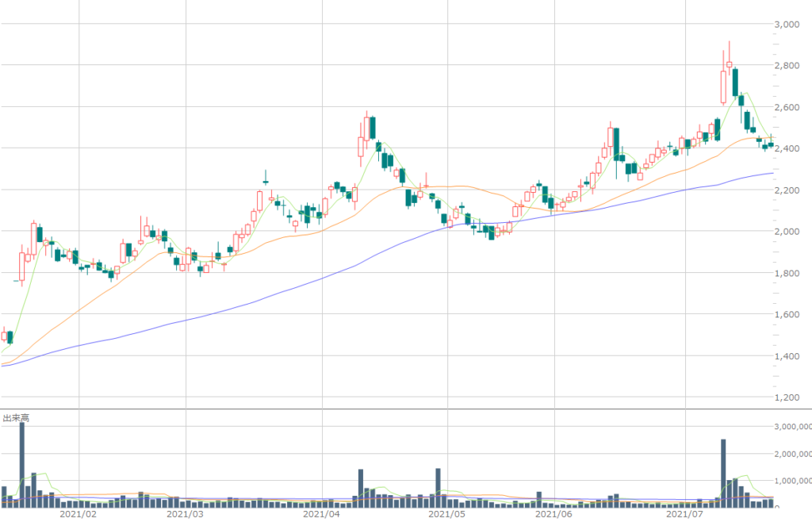This screenshot has height=526, width=812.
Task: Click the 2021/06 date label
Action: (x=553, y=514)
